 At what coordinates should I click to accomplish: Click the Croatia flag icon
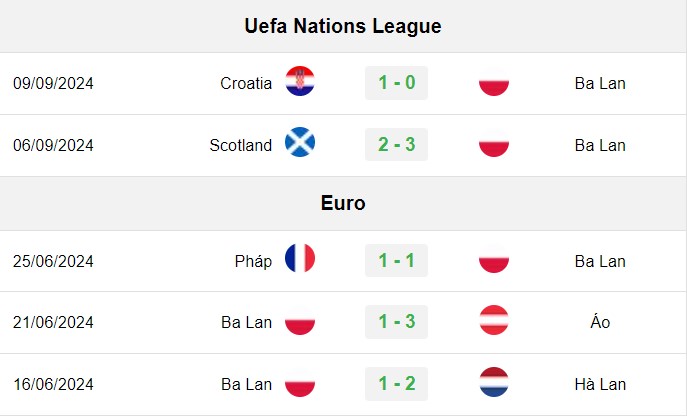[300, 81]
